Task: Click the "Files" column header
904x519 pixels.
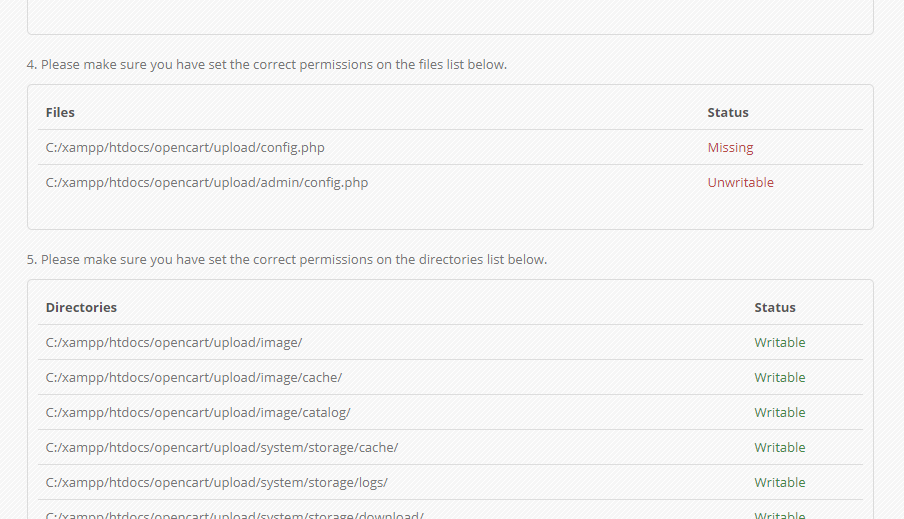Action: point(60,113)
